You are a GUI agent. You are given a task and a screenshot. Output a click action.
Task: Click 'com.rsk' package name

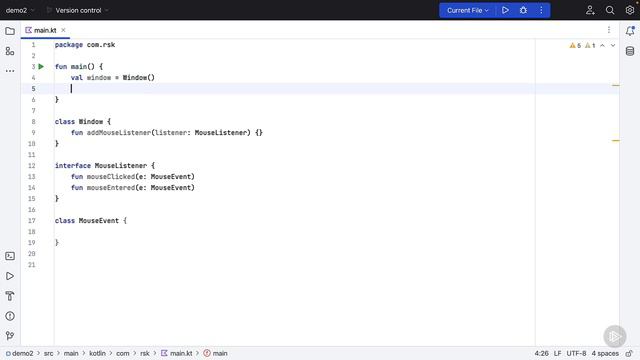click(x=101, y=45)
